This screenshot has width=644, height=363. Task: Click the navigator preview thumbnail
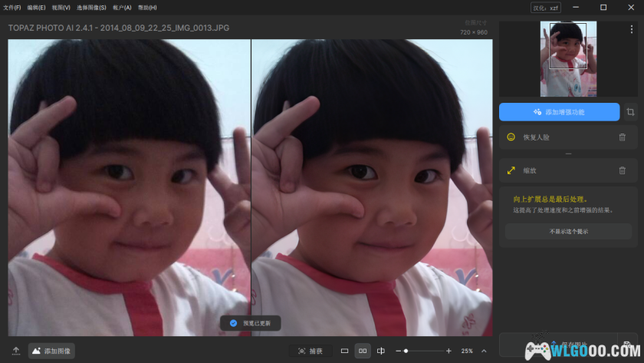(568, 59)
